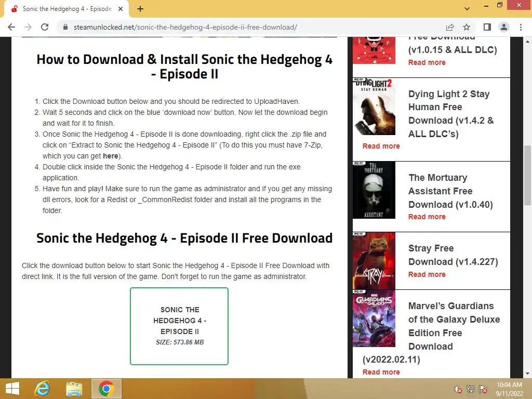Click the scrollbar down arrow
Screen dimensions: 532x399
coord(527,374)
